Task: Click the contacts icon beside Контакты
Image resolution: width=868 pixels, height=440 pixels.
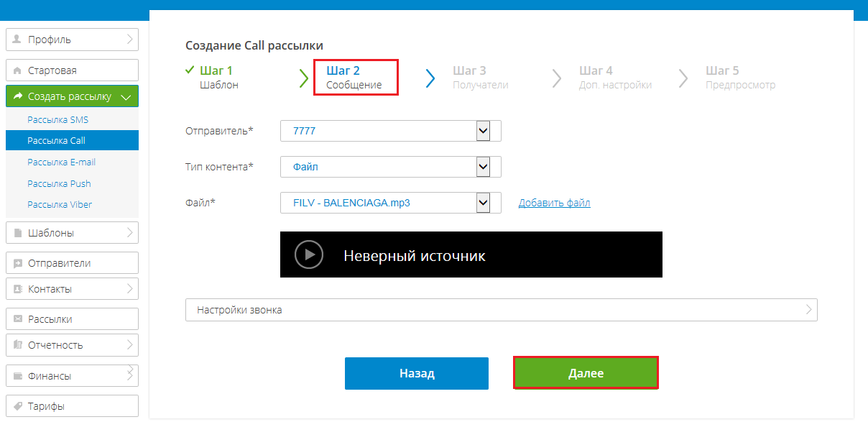Action: 17,289
